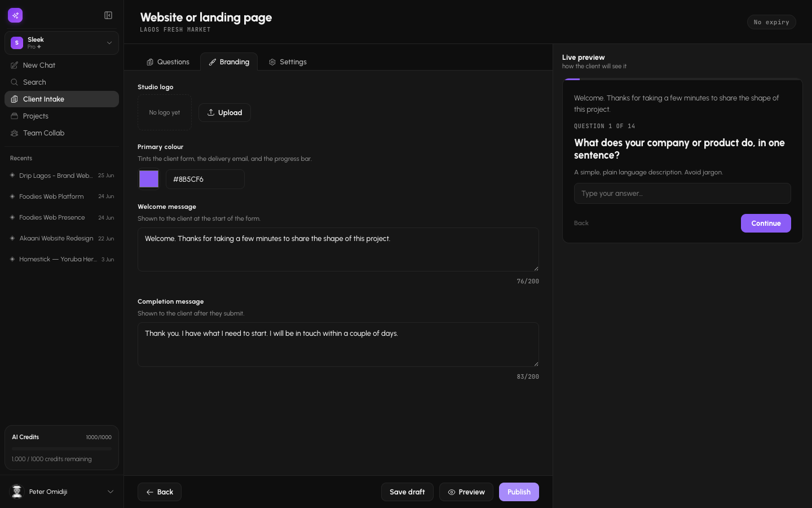Preview the form with eye icon

click(x=466, y=492)
